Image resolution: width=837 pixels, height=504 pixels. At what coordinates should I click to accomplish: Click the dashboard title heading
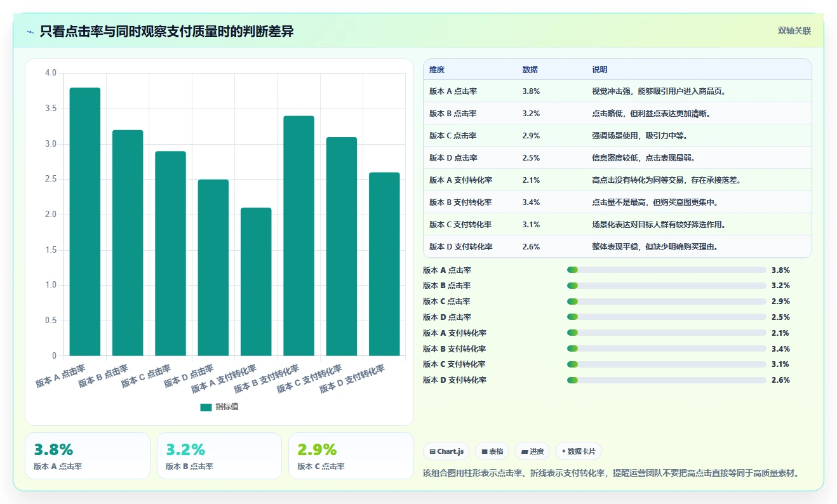(x=167, y=32)
